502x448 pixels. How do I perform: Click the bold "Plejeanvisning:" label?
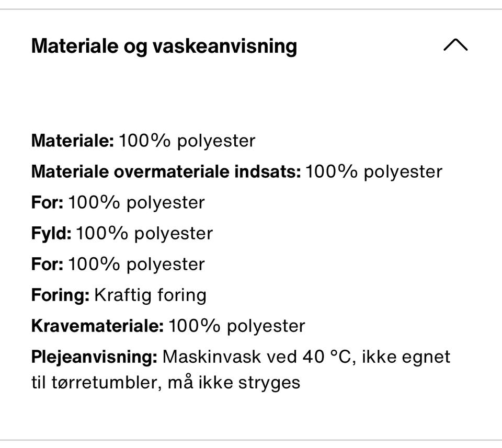click(94, 357)
